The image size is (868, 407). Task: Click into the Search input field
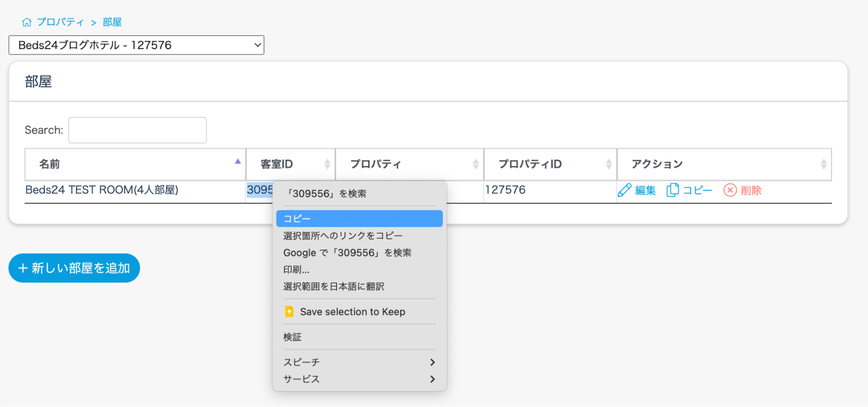pos(137,130)
